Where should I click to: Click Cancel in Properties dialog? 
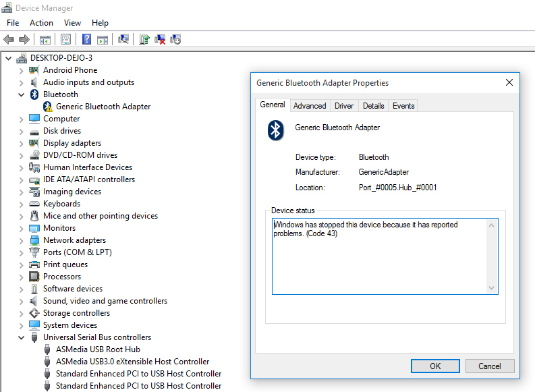coord(490,366)
